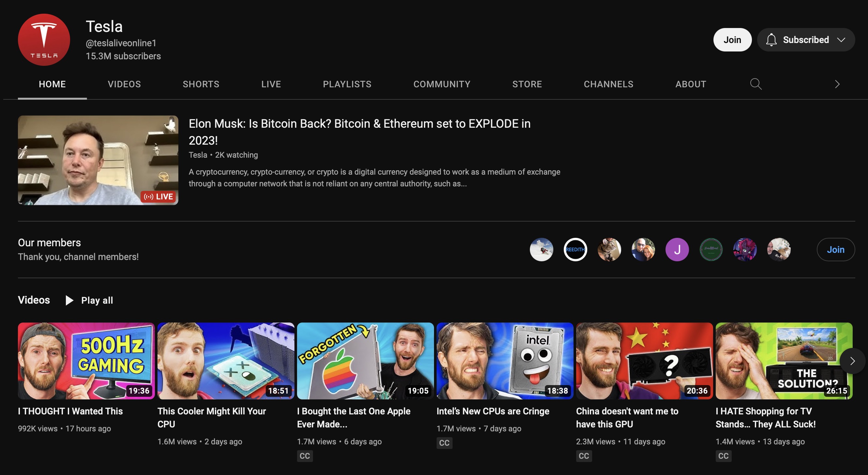Image resolution: width=868 pixels, height=475 pixels.
Task: Switch to the STORE tab
Action: [x=527, y=84]
